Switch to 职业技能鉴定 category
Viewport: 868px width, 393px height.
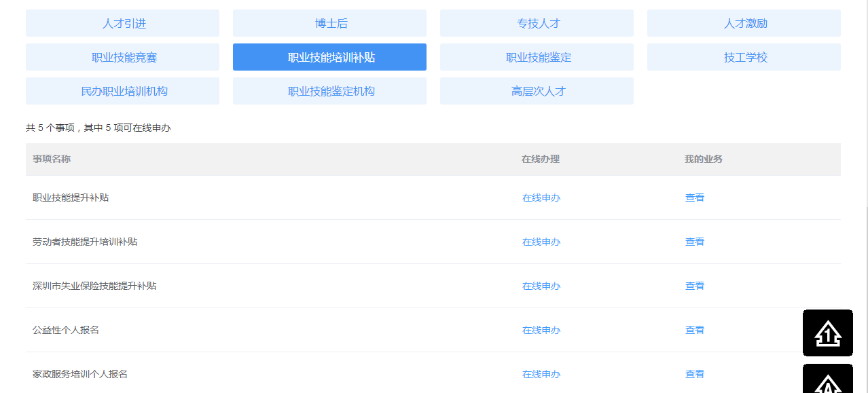click(537, 57)
